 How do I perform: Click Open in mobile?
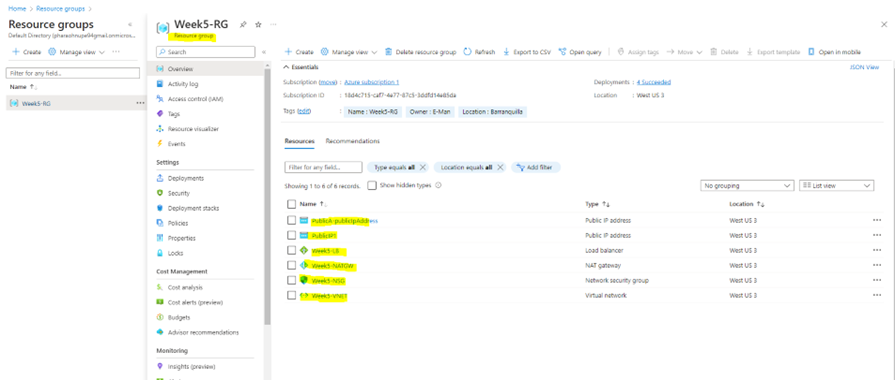coord(834,52)
